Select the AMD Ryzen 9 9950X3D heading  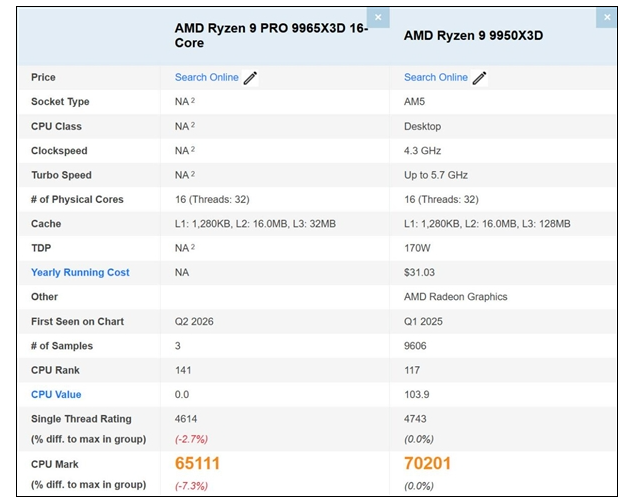(x=473, y=35)
